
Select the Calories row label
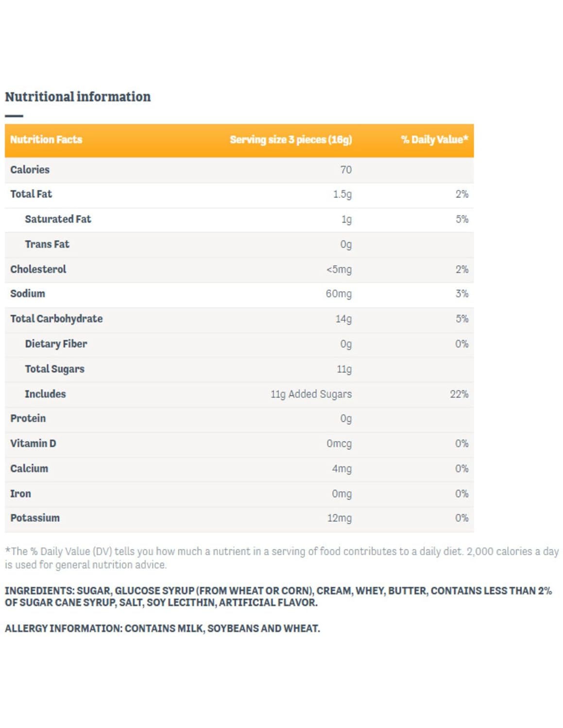click(30, 170)
